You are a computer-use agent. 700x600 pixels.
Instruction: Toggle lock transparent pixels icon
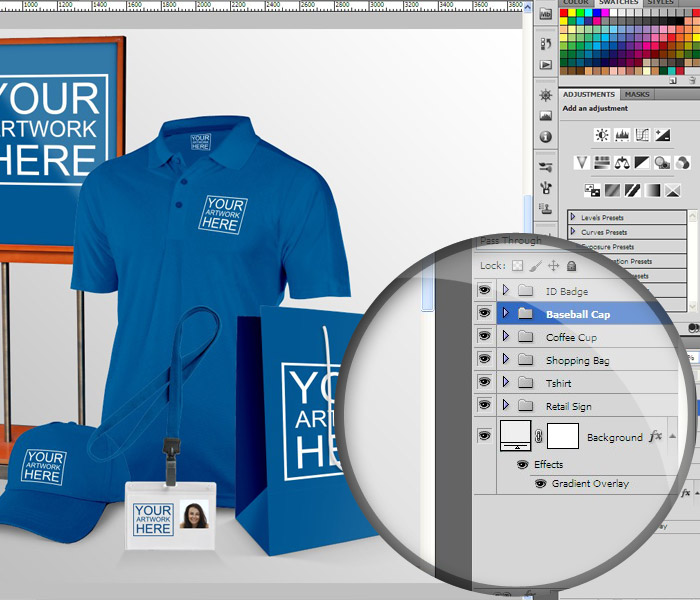tap(517, 266)
